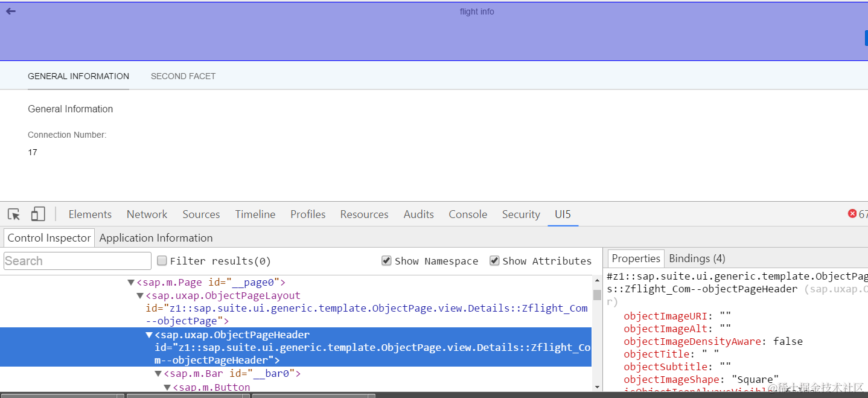Screen dimensions: 868x398
Task: Click the red error count indicator
Action: tap(858, 214)
